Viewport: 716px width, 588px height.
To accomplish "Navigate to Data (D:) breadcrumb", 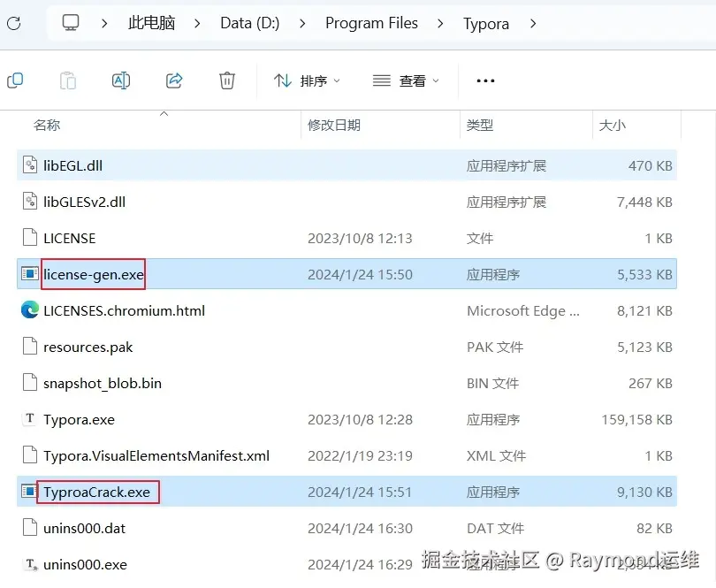I will (250, 23).
